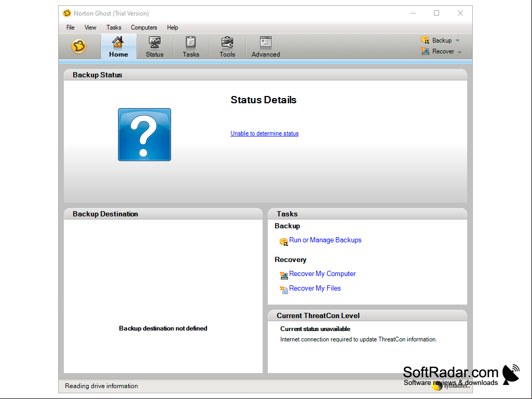This screenshot has width=532, height=399.
Task: Click the Current ThreatCon Level panel header
Action: point(367,315)
